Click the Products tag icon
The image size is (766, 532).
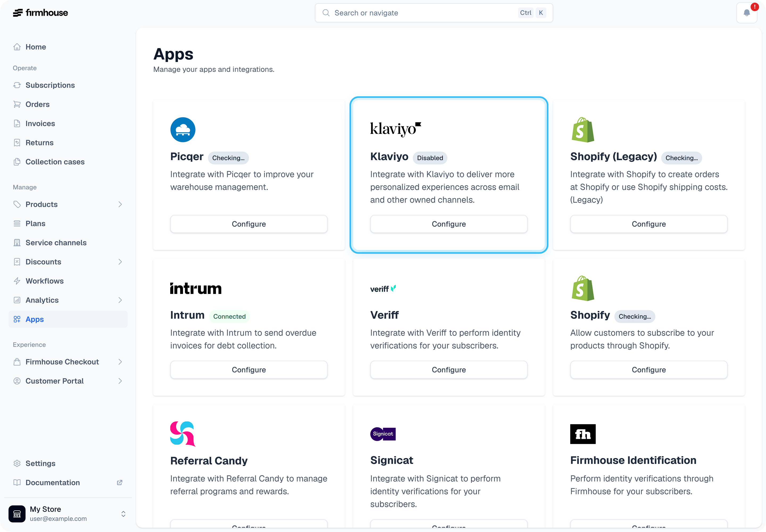coord(17,204)
